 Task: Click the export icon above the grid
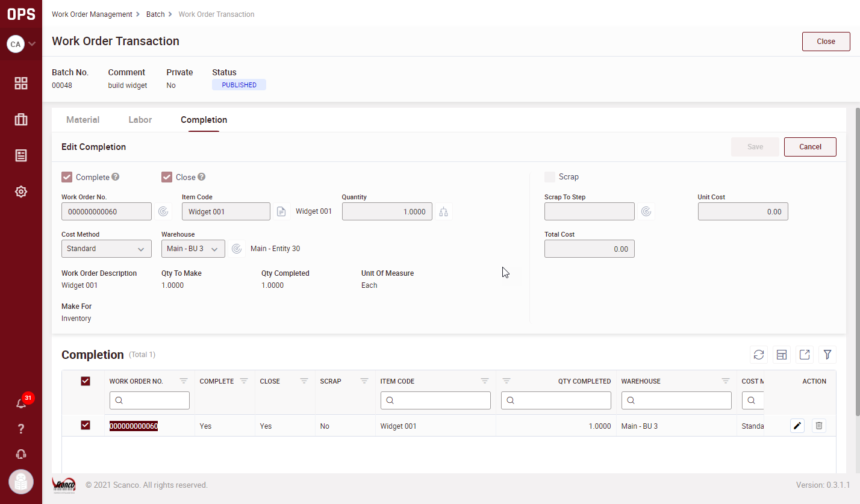805,355
